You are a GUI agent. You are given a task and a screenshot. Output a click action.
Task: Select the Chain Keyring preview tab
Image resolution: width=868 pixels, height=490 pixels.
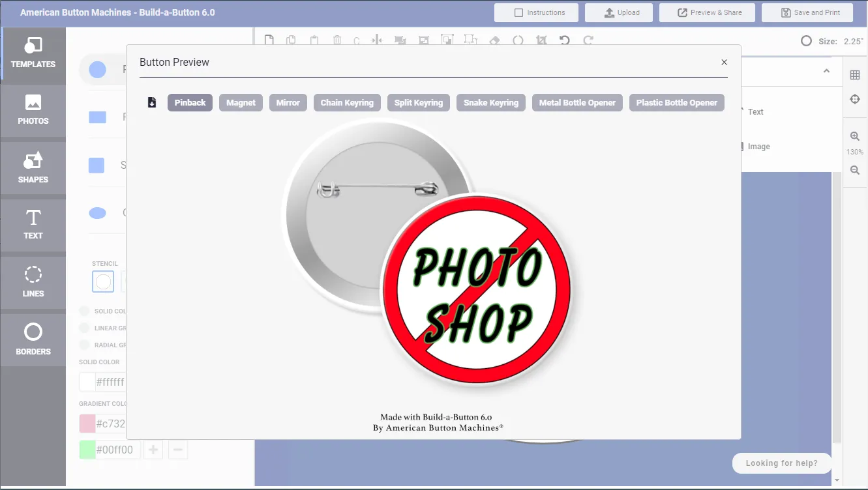(347, 103)
